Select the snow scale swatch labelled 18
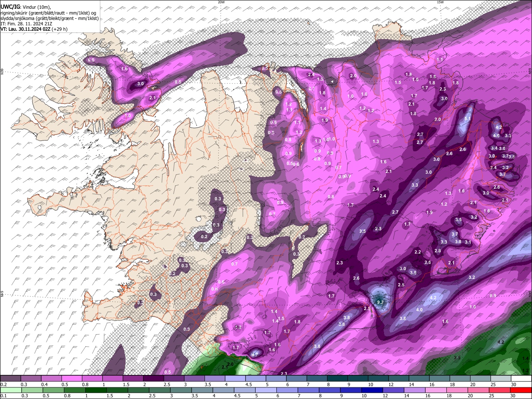 pos(460,378)
